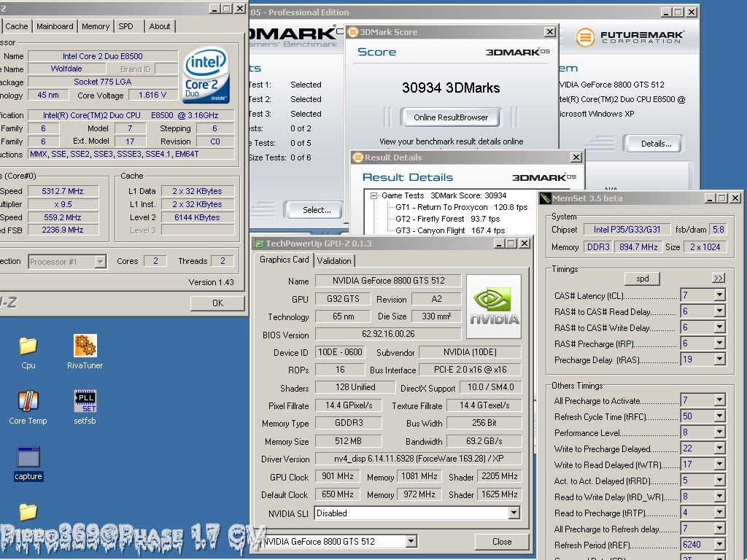Image resolution: width=747 pixels, height=560 pixels.
Task: Launch the RivaTuner desktop shortcut
Action: 85,353
